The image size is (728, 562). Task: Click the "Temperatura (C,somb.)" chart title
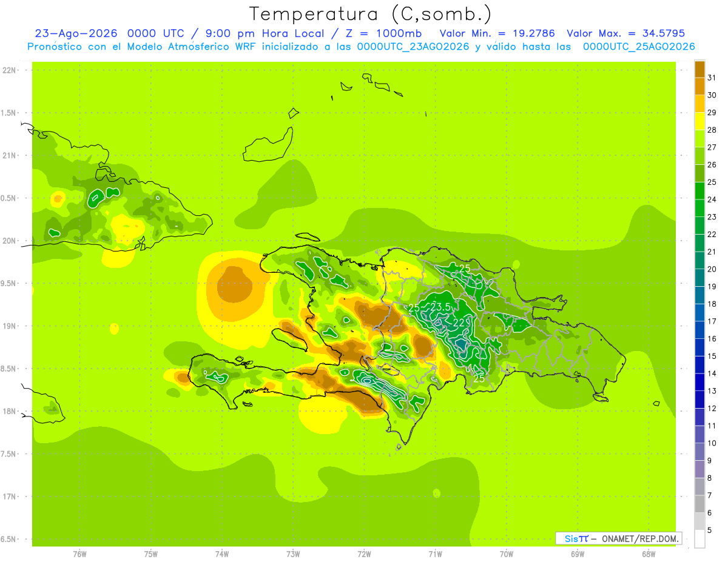click(x=370, y=14)
